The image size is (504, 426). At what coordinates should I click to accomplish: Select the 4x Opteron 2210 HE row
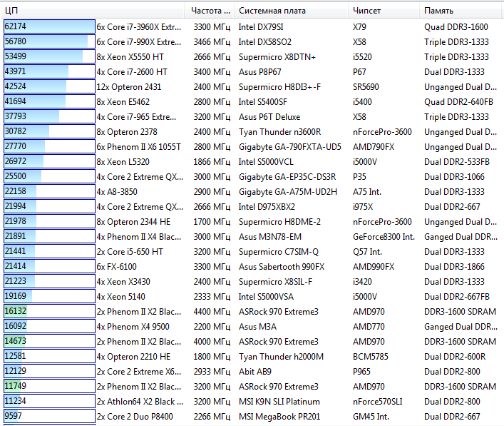point(252,357)
